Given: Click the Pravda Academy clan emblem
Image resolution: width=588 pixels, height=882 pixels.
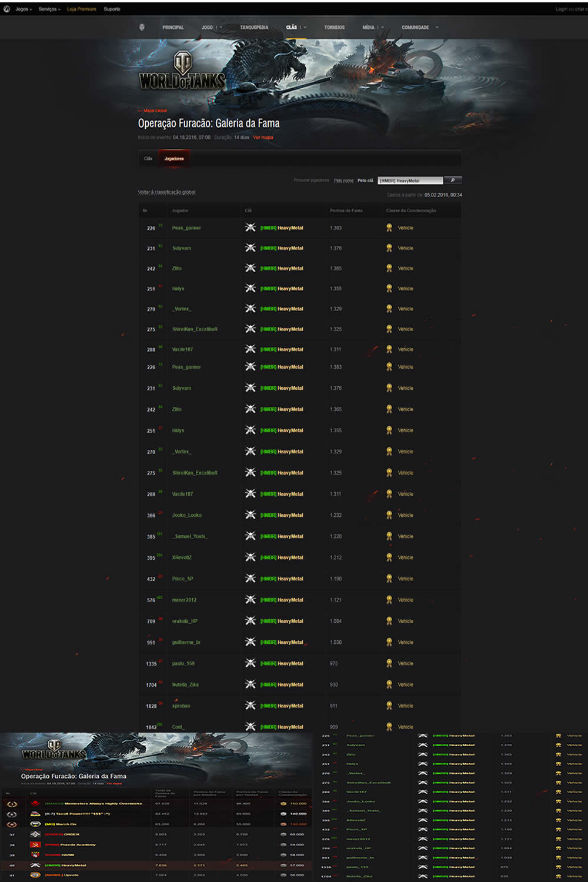Looking at the screenshot, I should (x=35, y=844).
